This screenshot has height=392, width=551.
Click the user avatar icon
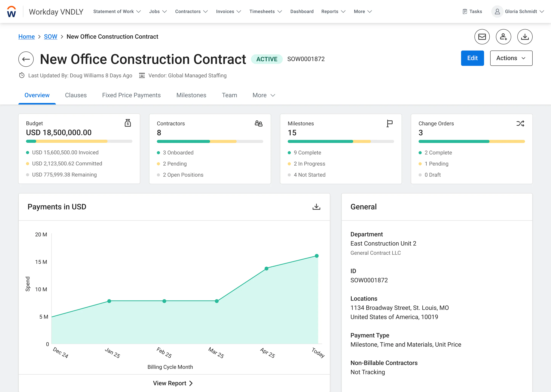[497, 11]
